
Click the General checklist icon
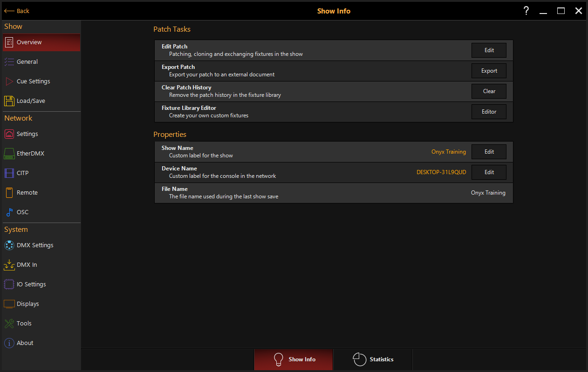tap(9, 62)
